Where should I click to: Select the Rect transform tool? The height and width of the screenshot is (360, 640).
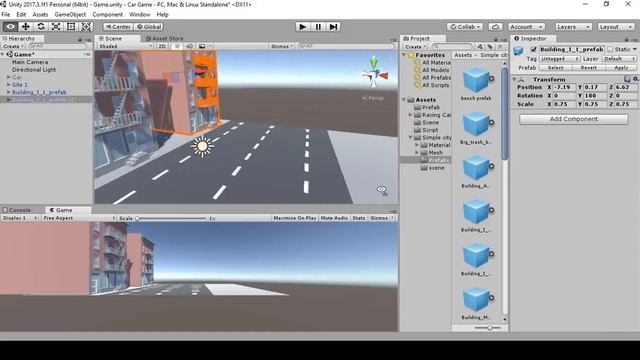(71, 27)
